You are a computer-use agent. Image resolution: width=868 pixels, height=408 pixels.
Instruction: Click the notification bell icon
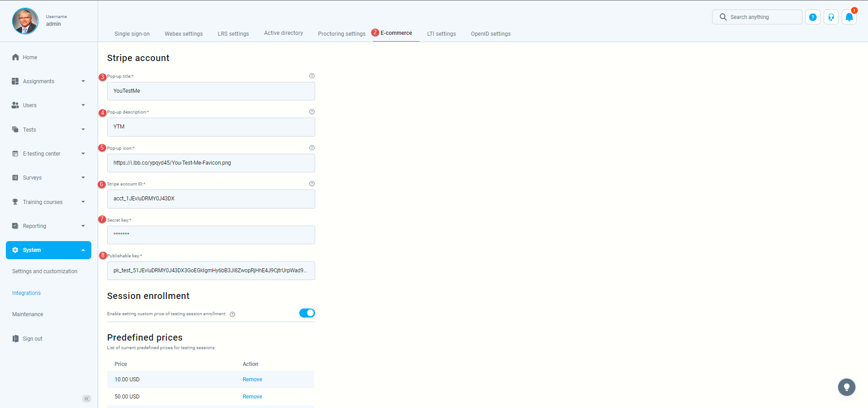click(849, 17)
